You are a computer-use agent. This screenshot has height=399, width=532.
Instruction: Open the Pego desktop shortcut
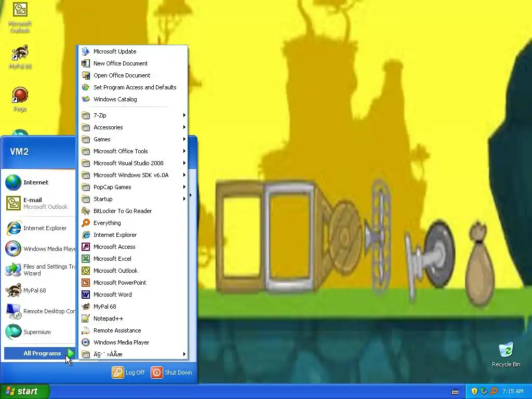20,99
